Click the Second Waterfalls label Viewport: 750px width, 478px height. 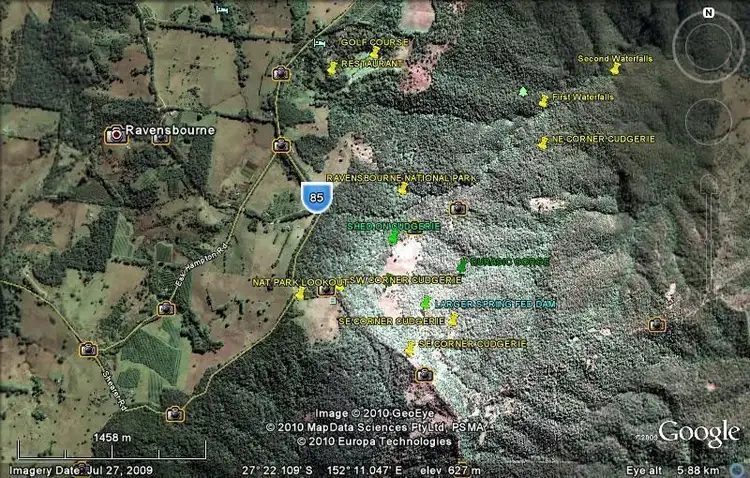615,58
